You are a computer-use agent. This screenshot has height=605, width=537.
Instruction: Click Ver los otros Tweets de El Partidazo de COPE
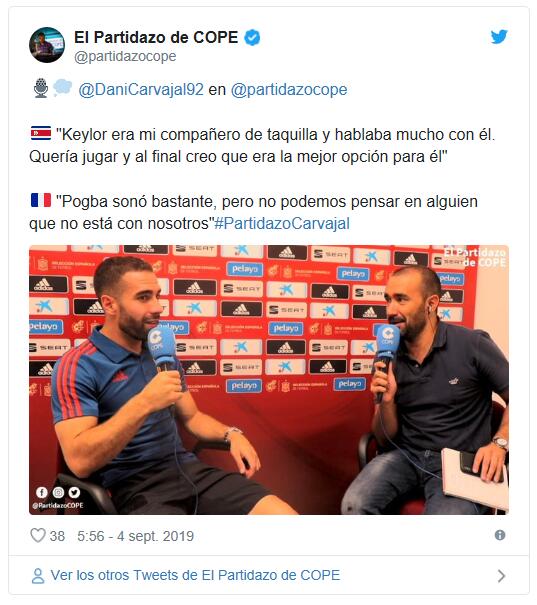tap(195, 575)
